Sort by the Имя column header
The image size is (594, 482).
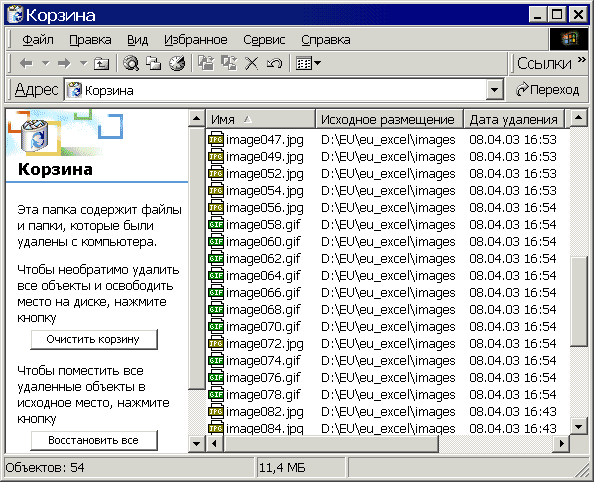pos(261,119)
